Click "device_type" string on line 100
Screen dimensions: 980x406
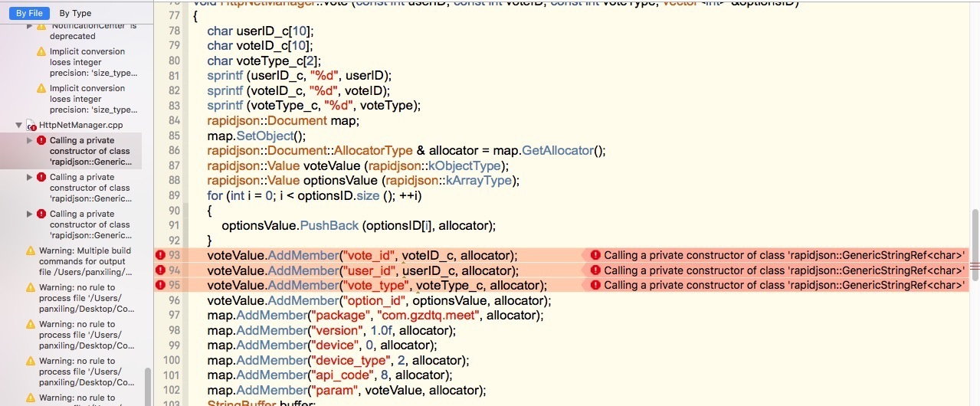tap(351, 360)
